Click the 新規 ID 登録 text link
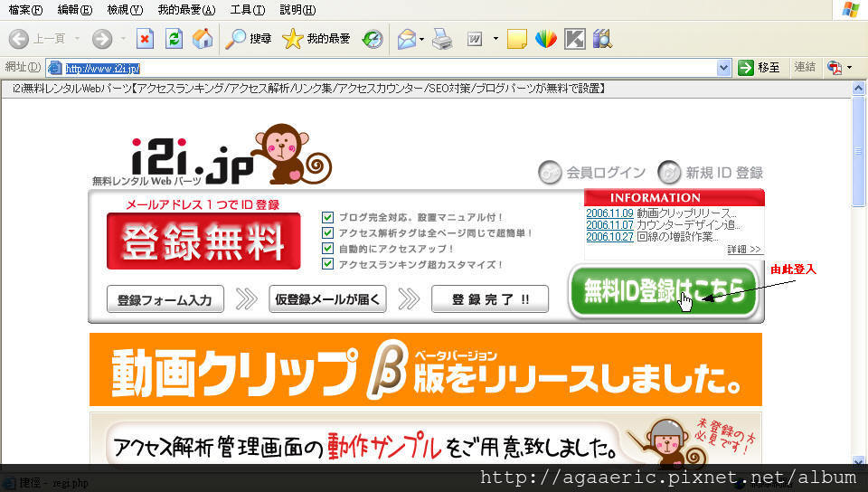The height and width of the screenshot is (492, 868). point(724,173)
